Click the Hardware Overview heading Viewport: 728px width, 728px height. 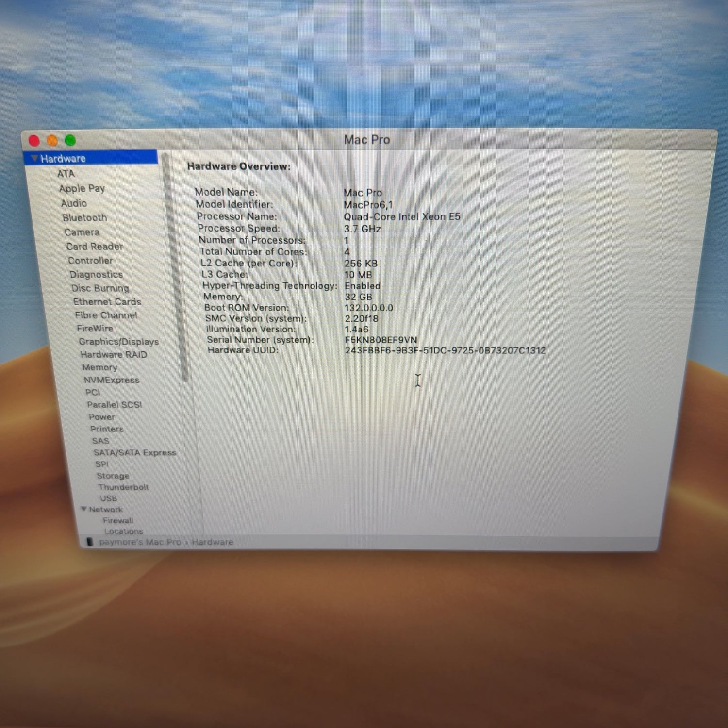tap(239, 166)
